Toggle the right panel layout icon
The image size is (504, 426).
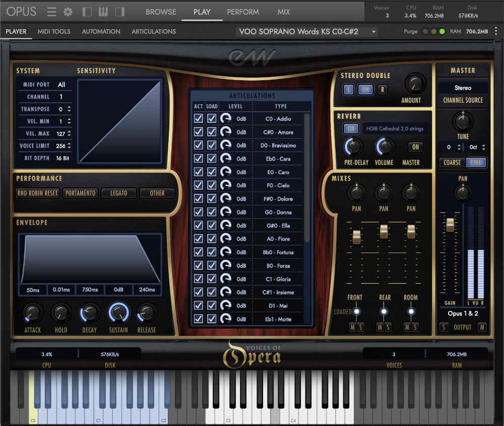[120, 12]
